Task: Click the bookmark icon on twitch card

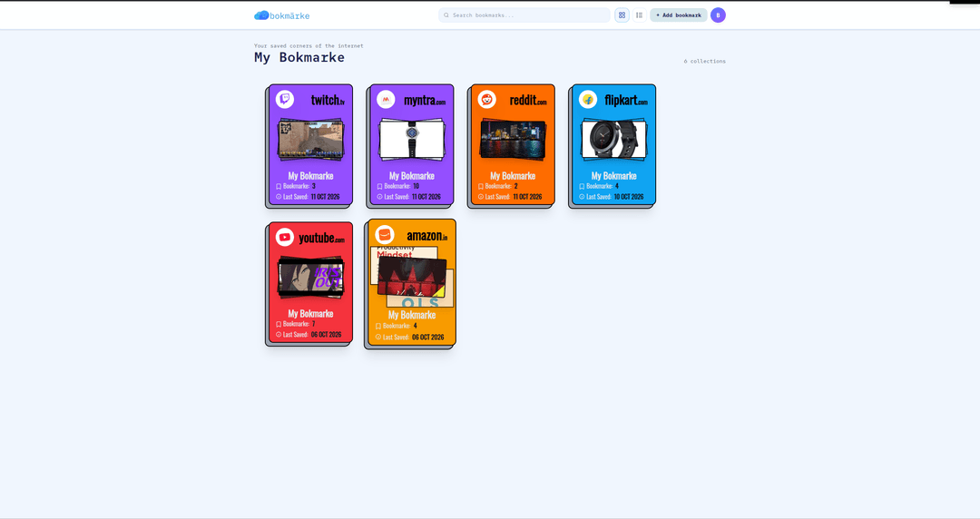Action: (279, 186)
